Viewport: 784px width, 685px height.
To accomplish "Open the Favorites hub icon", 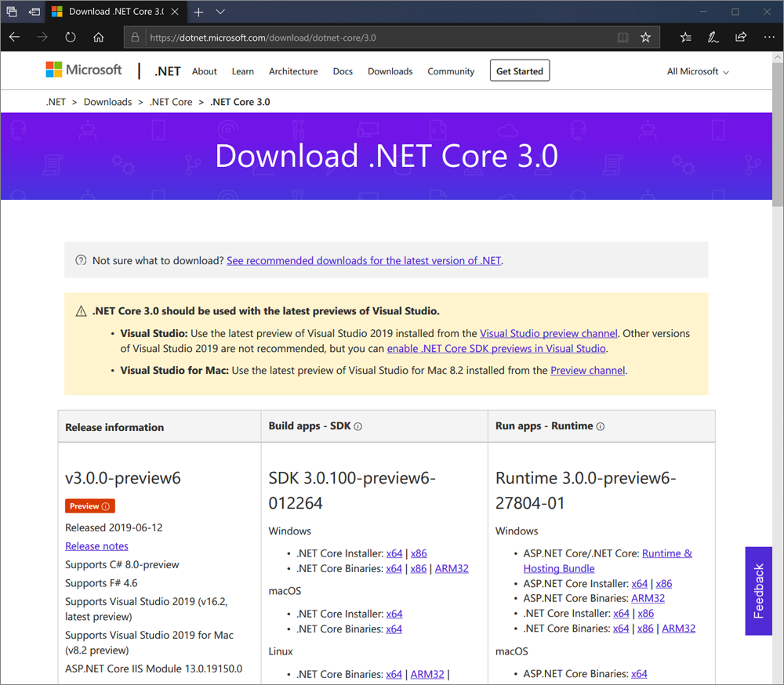I will [685, 38].
